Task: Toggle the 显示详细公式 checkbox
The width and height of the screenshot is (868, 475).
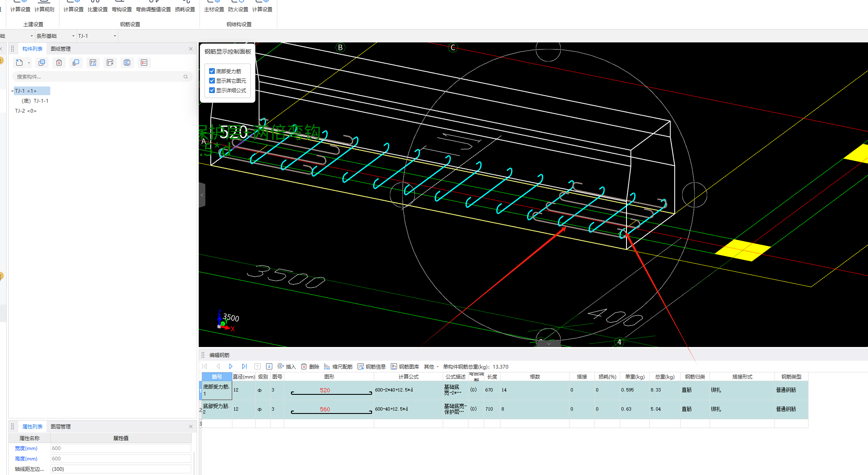Action: 212,90
